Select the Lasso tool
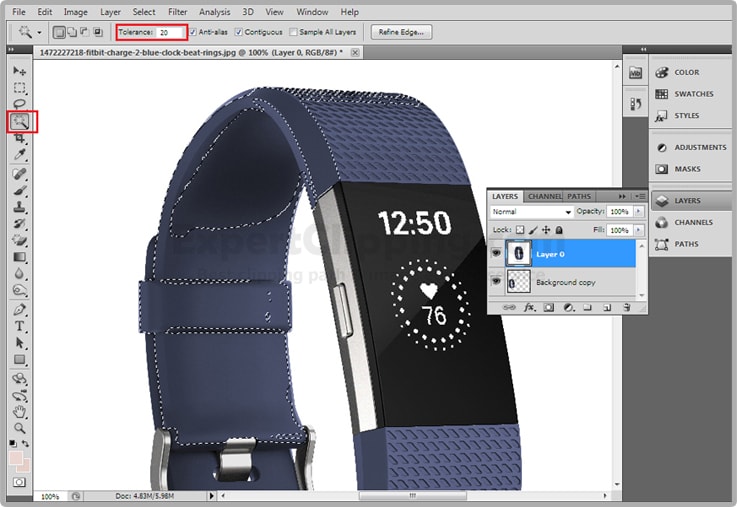 coord(20,104)
